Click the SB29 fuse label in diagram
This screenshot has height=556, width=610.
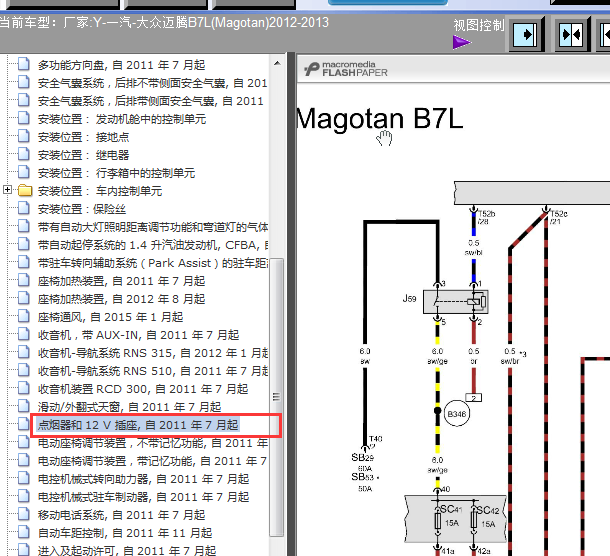pyautogui.click(x=363, y=458)
